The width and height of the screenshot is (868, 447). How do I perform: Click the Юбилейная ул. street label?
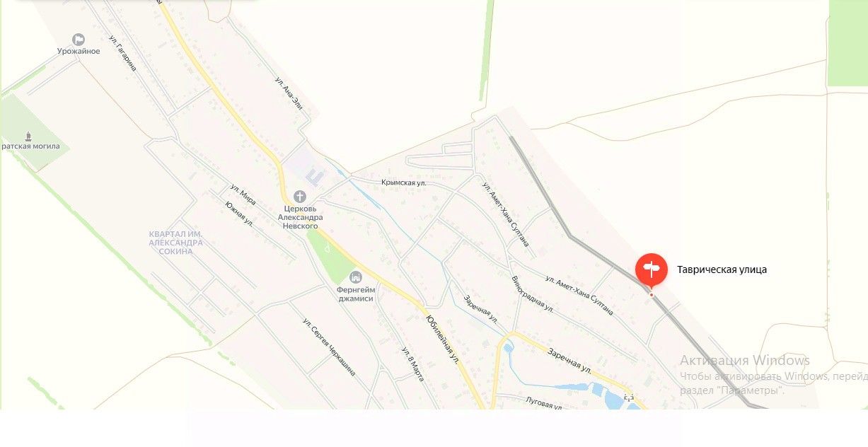[443, 339]
